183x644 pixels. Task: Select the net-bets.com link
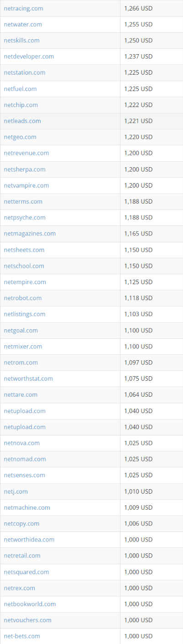click(22, 636)
